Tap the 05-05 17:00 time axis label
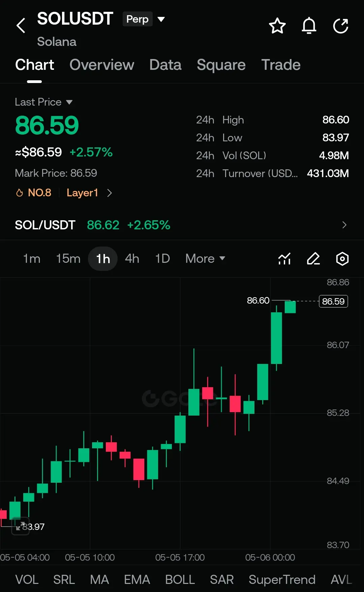Viewport: 364px width, 592px height. click(180, 557)
